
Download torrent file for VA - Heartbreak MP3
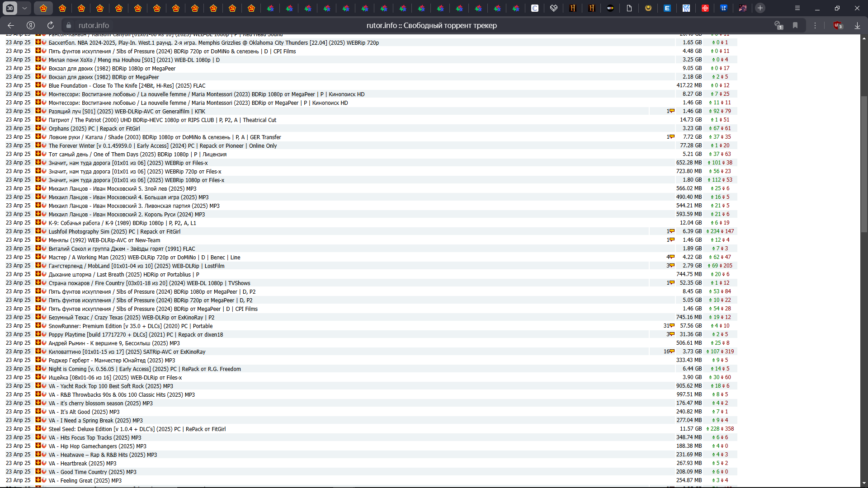38,463
